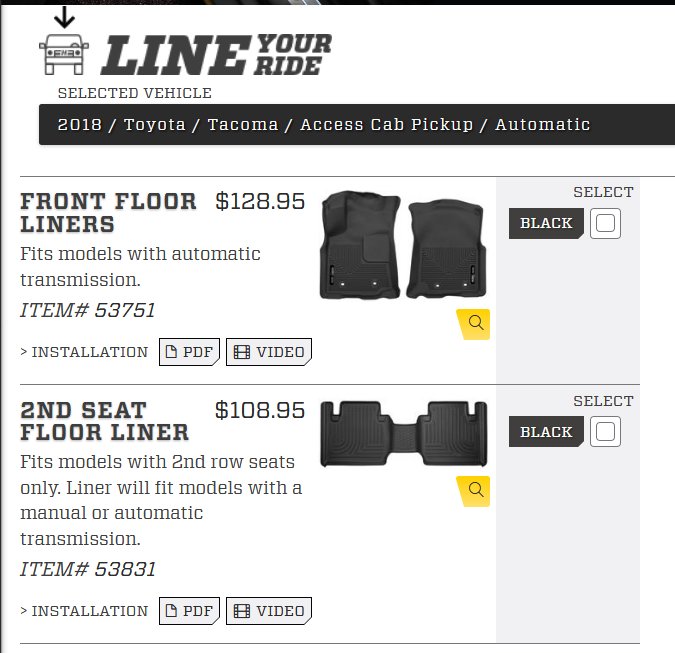Image resolution: width=675 pixels, height=653 pixels.
Task: Watch installation video for 2nd seat liner
Action: (269, 610)
